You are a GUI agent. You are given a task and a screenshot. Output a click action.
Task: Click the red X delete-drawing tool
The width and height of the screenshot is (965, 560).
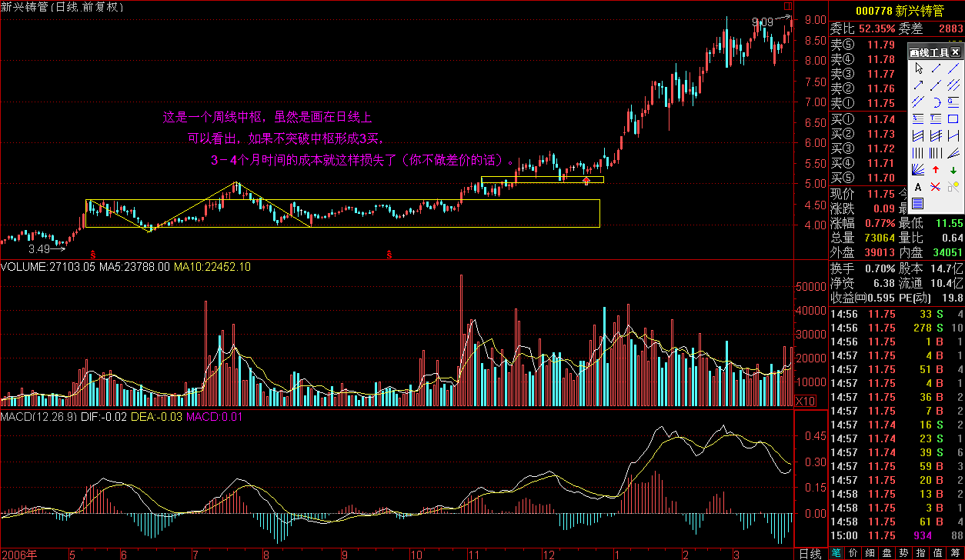coord(935,186)
